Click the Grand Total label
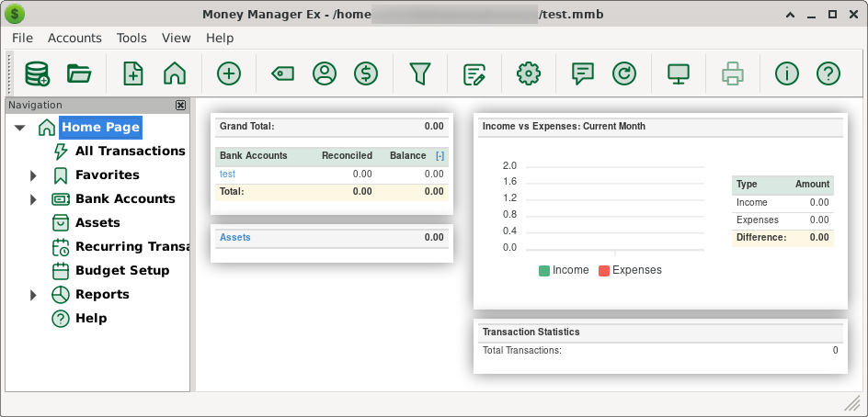Image resolution: width=868 pixels, height=417 pixels. click(x=247, y=126)
